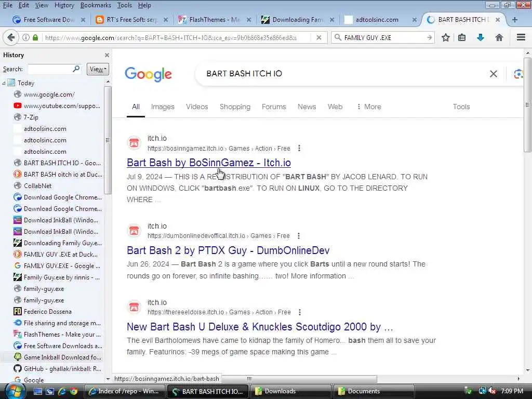Image resolution: width=532 pixels, height=399 pixels.
Task: Switch to Documents window on taskbar
Action: [374, 391]
